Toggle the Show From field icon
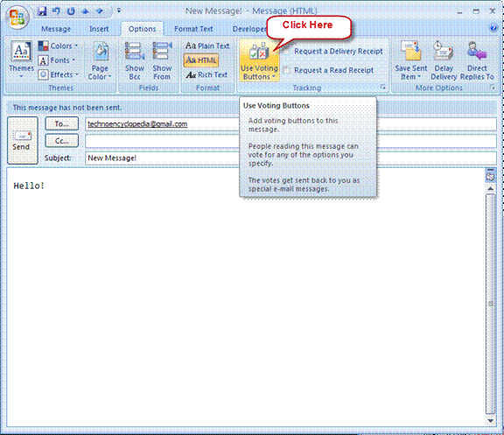This screenshot has width=504, height=435. click(x=162, y=52)
